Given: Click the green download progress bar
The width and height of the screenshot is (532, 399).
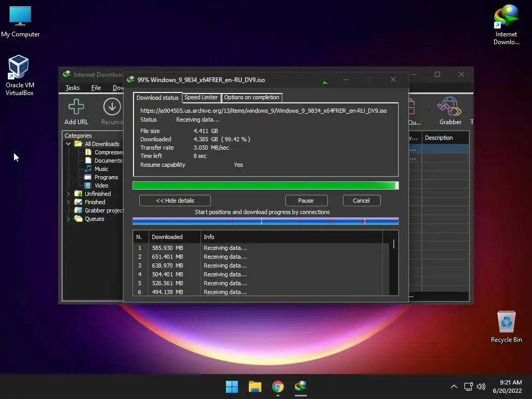Looking at the screenshot, I should (265, 185).
